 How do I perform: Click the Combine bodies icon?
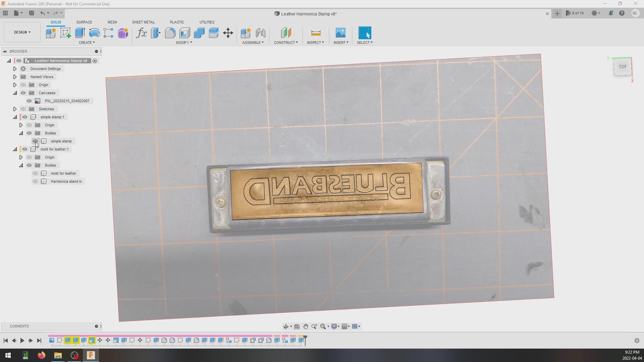point(199,33)
